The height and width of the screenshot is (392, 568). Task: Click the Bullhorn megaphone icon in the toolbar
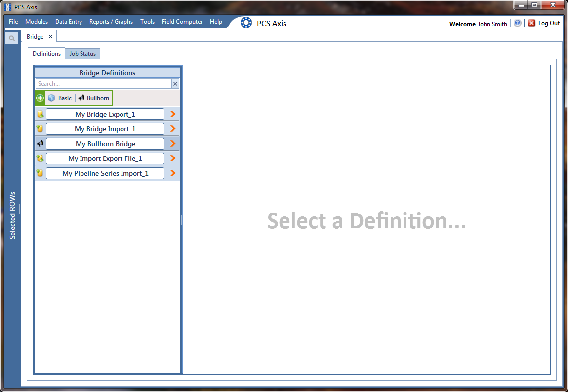[x=81, y=98]
